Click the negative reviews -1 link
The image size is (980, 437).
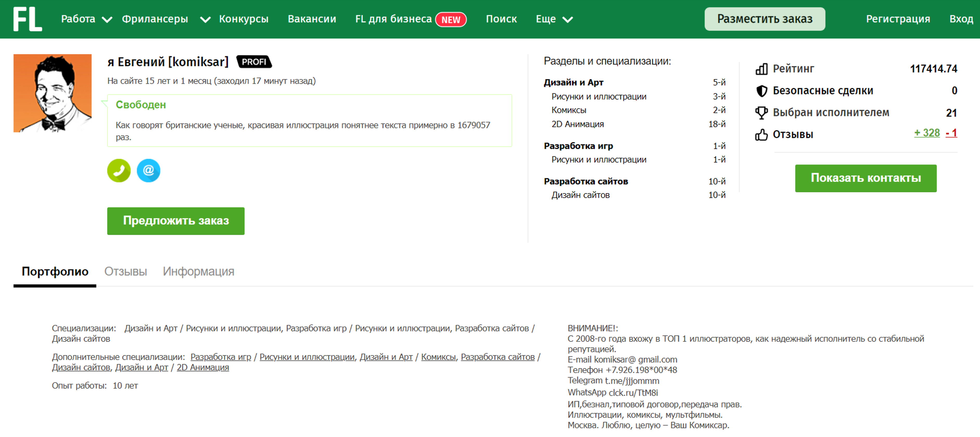click(x=951, y=133)
